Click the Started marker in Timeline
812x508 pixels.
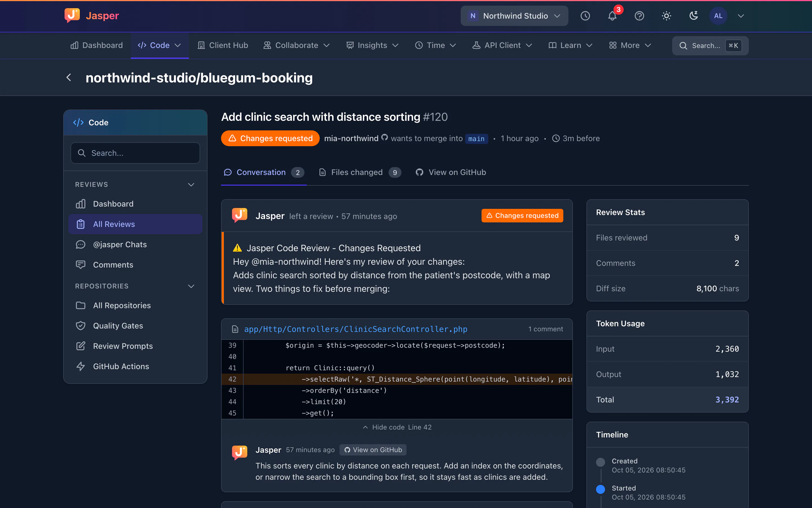point(600,489)
